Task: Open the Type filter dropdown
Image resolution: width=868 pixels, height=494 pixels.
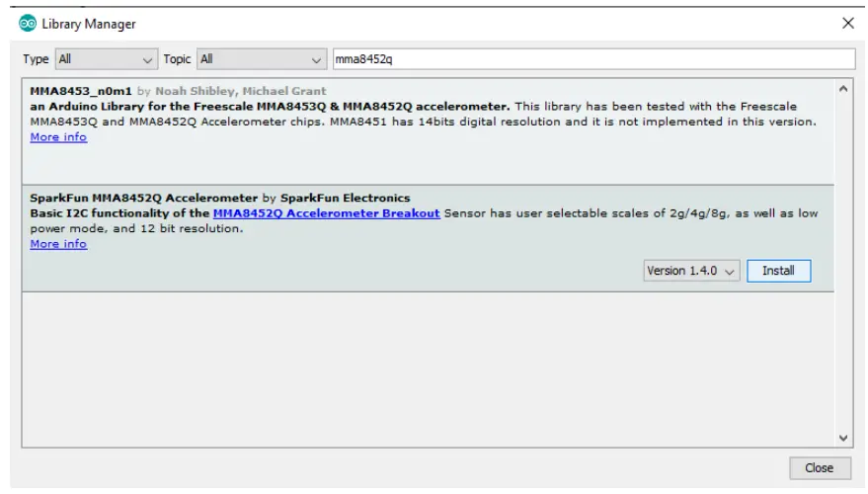Action: 107,59
